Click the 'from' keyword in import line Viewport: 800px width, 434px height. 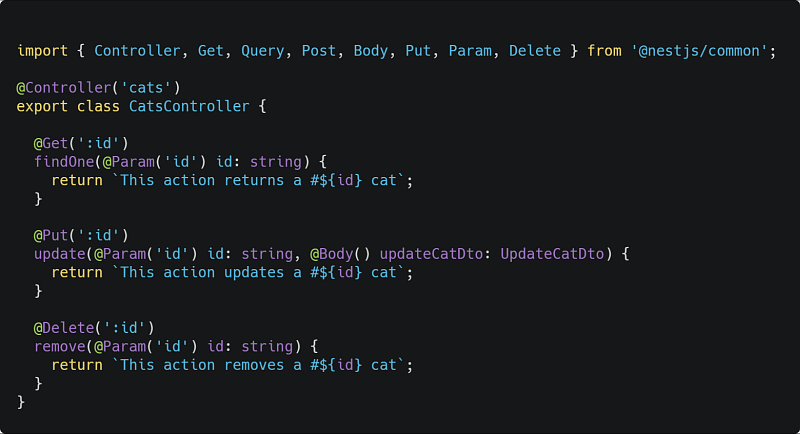coord(604,50)
